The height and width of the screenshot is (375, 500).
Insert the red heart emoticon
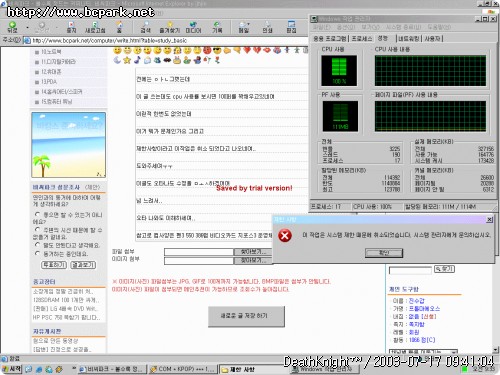[247, 51]
